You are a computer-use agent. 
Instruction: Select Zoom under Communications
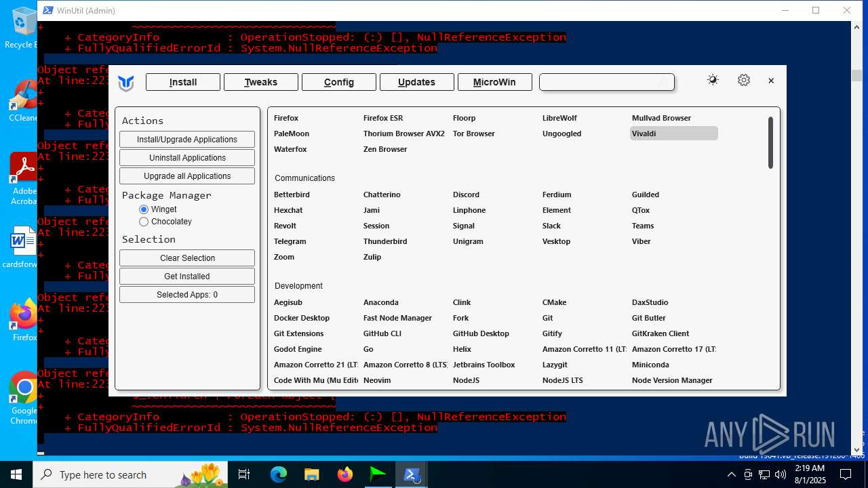pyautogui.click(x=284, y=257)
